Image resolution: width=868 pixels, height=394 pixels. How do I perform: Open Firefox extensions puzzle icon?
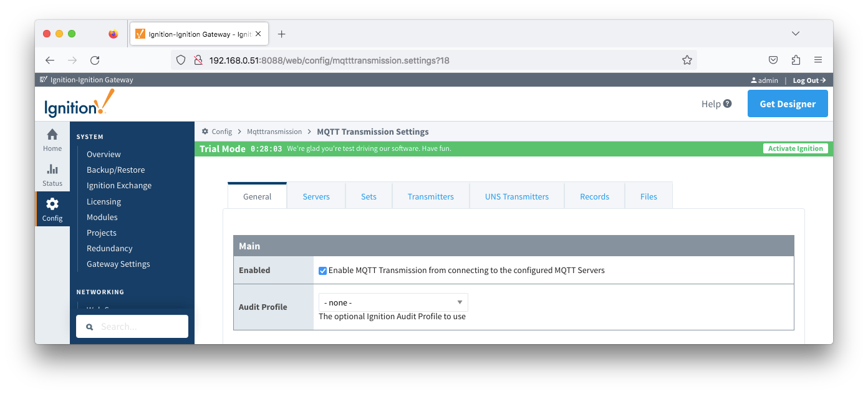[x=796, y=60]
